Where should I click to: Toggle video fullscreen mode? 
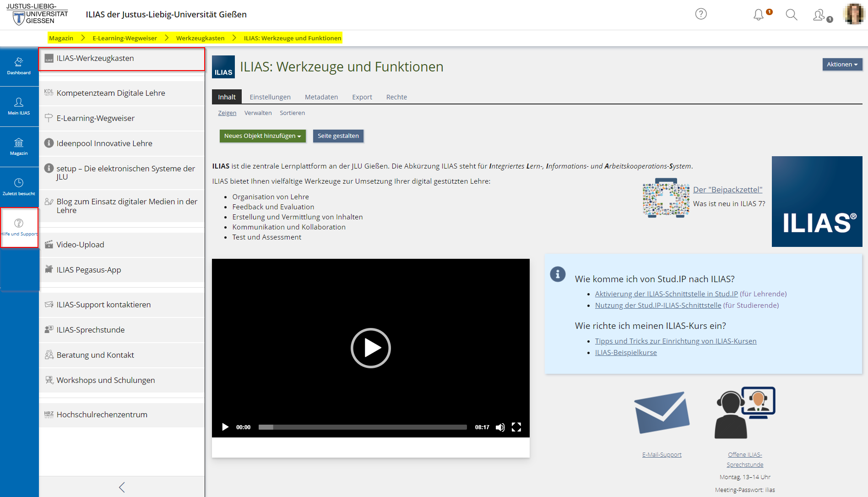pyautogui.click(x=516, y=427)
